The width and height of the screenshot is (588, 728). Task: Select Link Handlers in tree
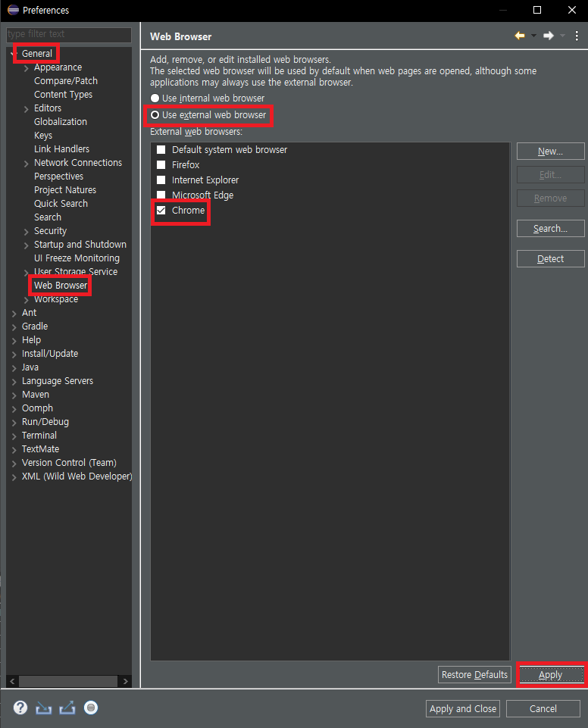62,149
